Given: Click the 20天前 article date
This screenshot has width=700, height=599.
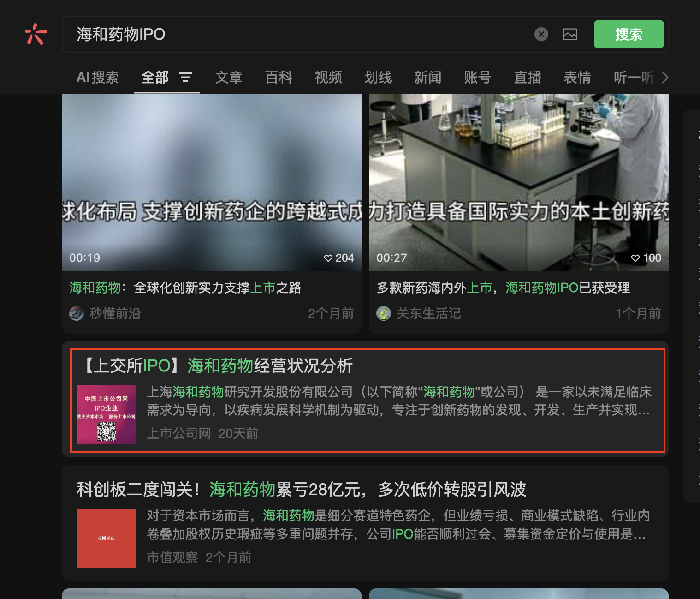Looking at the screenshot, I should [238, 433].
